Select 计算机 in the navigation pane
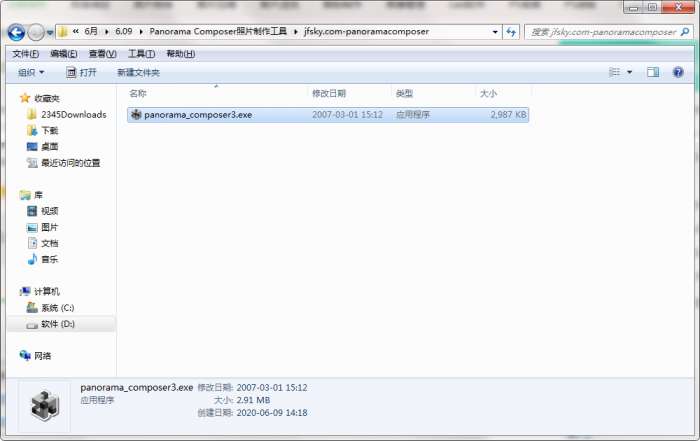Screen dimensions: 700x441 (47, 291)
